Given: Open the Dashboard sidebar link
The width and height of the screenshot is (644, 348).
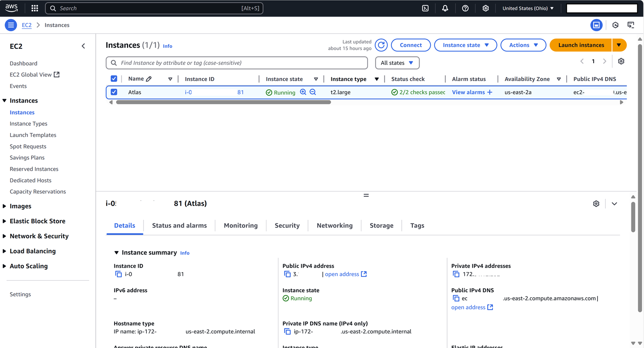Looking at the screenshot, I should [x=24, y=63].
